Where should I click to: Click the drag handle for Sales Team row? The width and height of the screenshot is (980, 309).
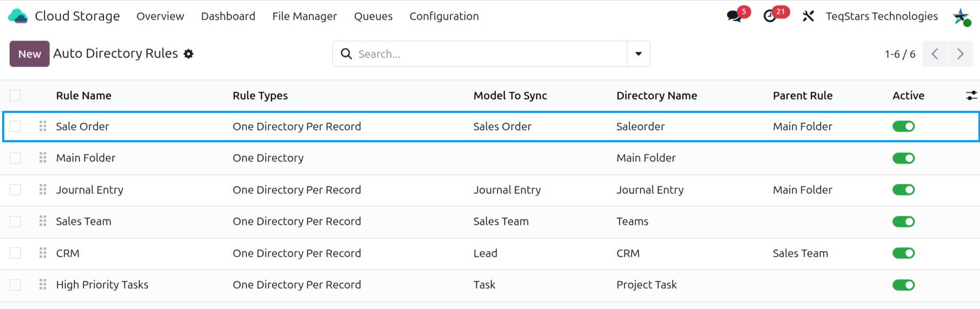(43, 221)
